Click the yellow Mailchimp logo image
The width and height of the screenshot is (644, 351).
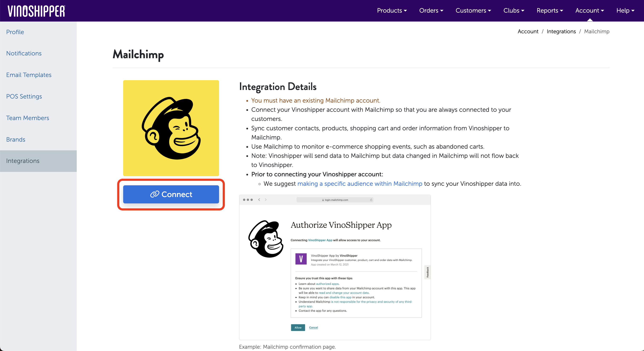[x=171, y=128]
